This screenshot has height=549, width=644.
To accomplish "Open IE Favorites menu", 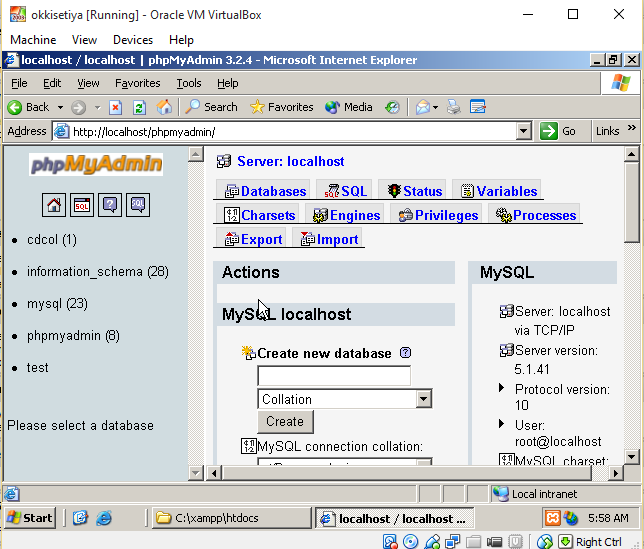I will tap(138, 83).
